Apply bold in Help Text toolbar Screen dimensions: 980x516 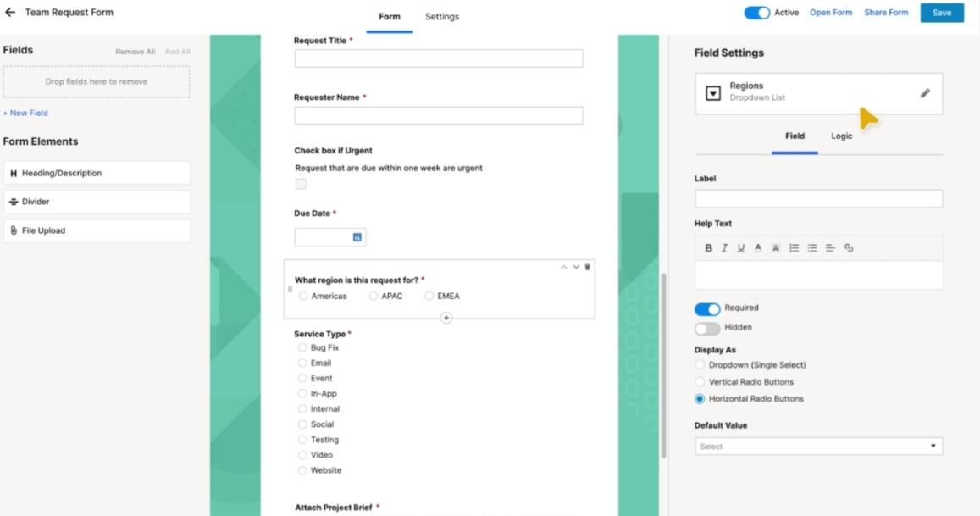[x=708, y=248]
